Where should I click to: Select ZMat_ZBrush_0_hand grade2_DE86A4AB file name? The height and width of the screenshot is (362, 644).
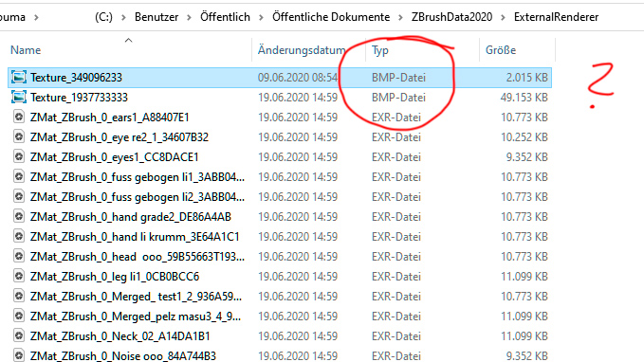point(131,217)
